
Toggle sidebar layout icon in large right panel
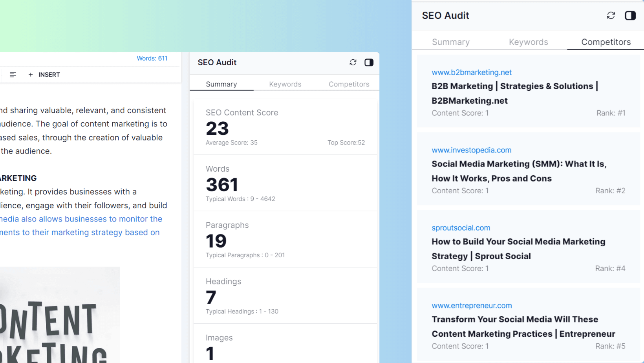pyautogui.click(x=630, y=15)
